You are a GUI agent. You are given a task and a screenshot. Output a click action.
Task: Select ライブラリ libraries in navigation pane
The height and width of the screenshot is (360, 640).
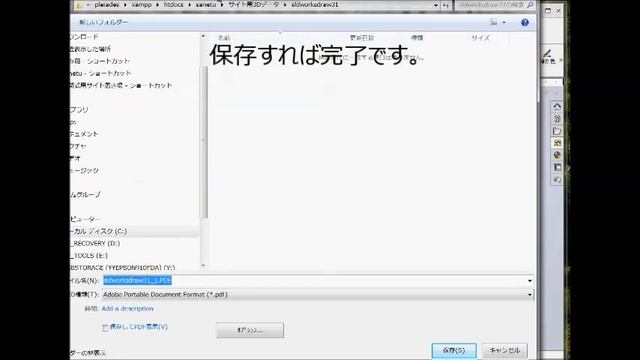tap(79, 110)
